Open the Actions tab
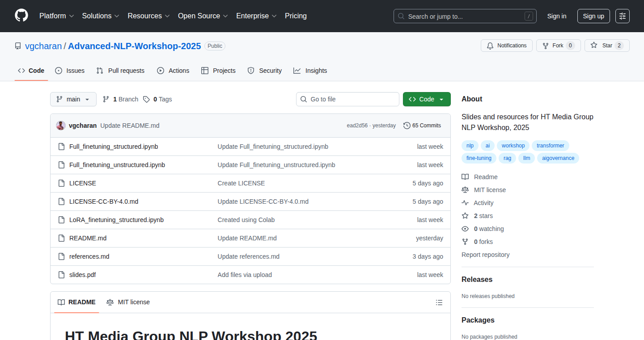The image size is (644, 340). 173,71
